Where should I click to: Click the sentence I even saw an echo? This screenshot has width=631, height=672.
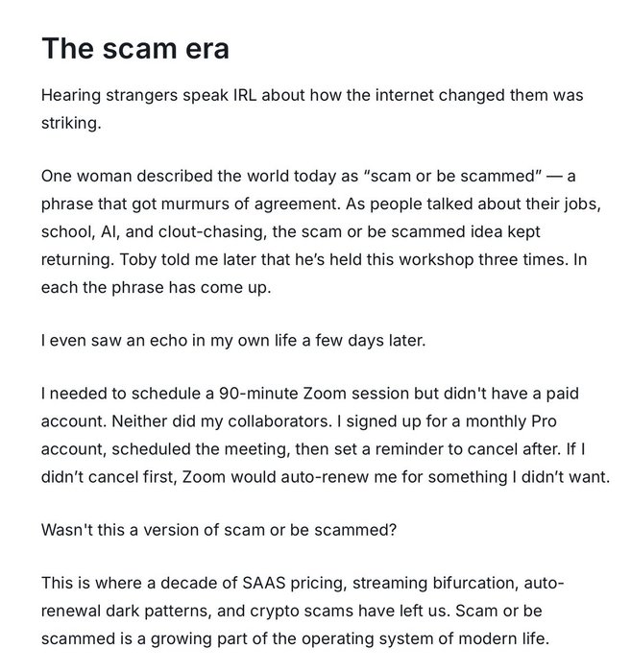(x=233, y=341)
